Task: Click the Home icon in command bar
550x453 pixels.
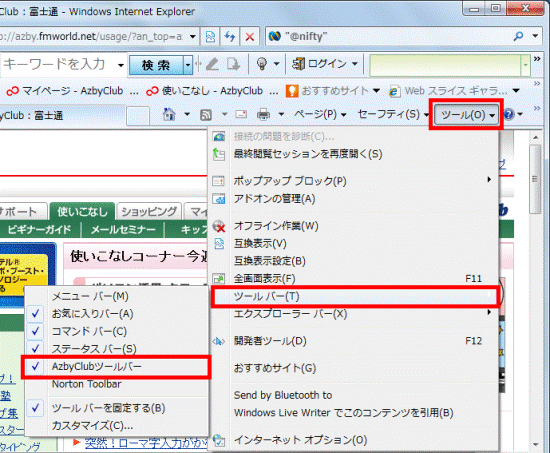Action: pyautogui.click(x=169, y=114)
